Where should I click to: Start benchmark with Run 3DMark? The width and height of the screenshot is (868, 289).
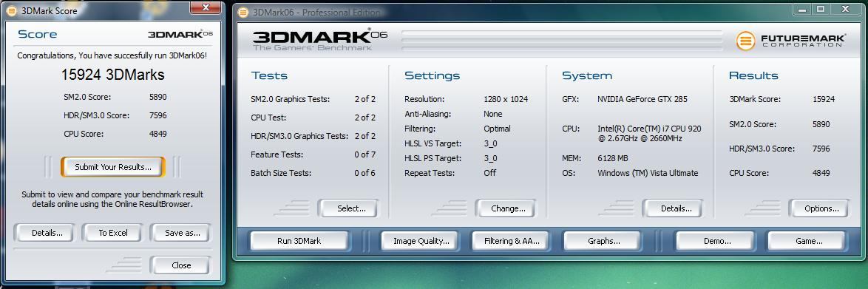[x=299, y=241]
